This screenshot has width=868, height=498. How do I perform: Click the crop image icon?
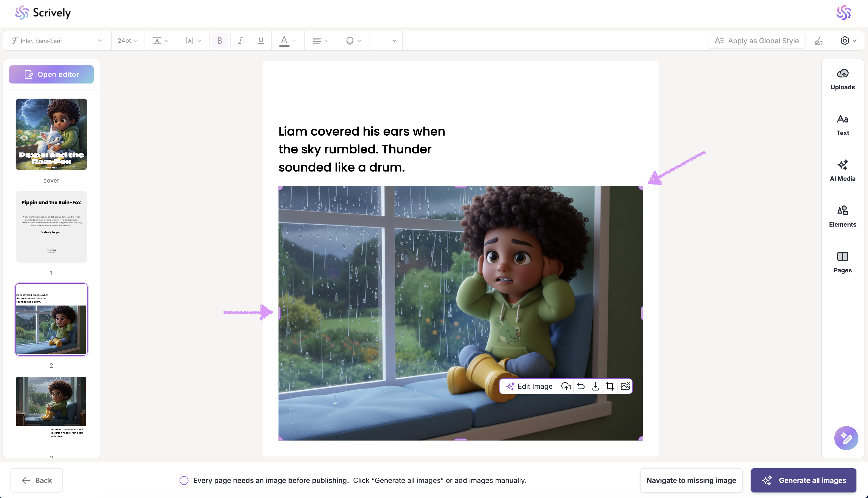(609, 386)
